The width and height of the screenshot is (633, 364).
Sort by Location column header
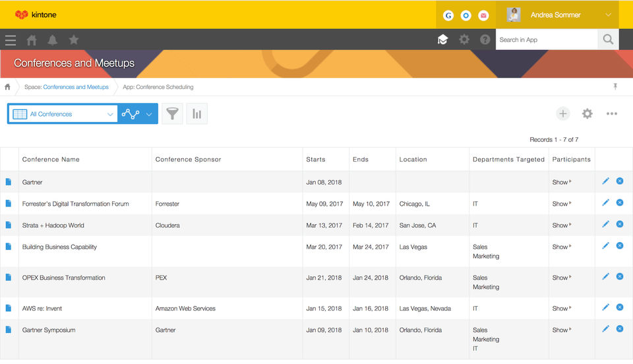[x=413, y=160]
